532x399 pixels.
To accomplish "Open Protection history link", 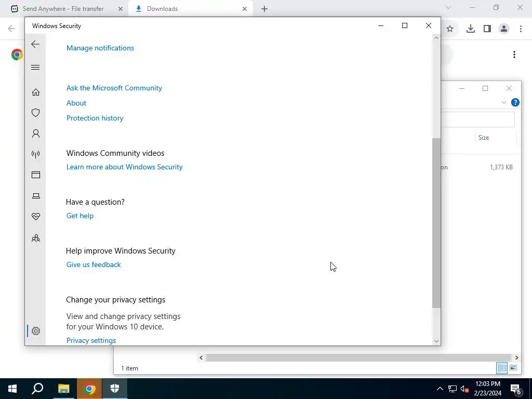I will pyautogui.click(x=95, y=118).
